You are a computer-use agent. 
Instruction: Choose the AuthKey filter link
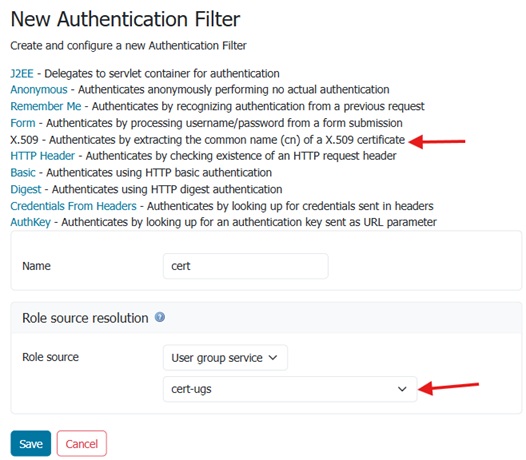coord(31,222)
